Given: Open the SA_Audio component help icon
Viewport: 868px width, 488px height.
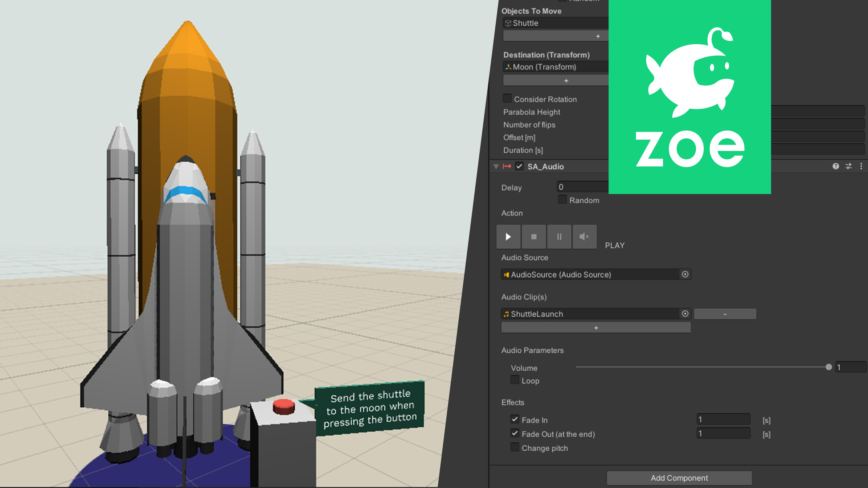Looking at the screenshot, I should (836, 166).
